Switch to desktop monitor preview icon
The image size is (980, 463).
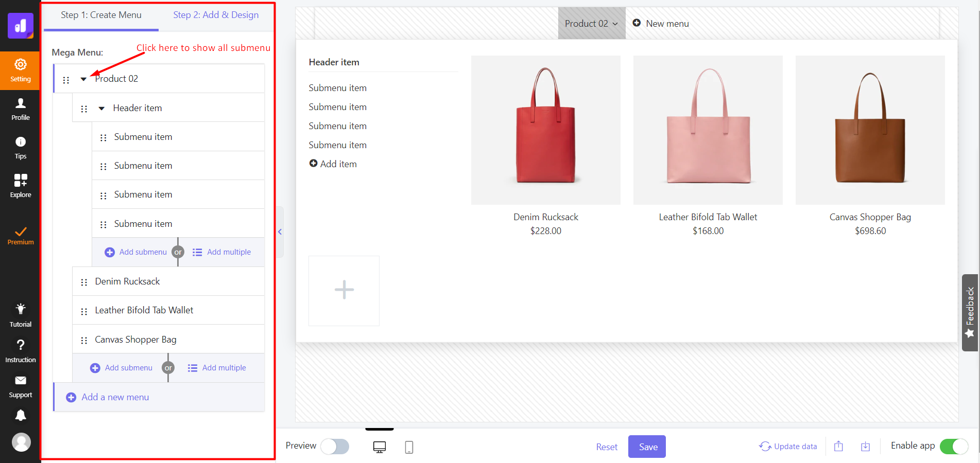pos(380,447)
